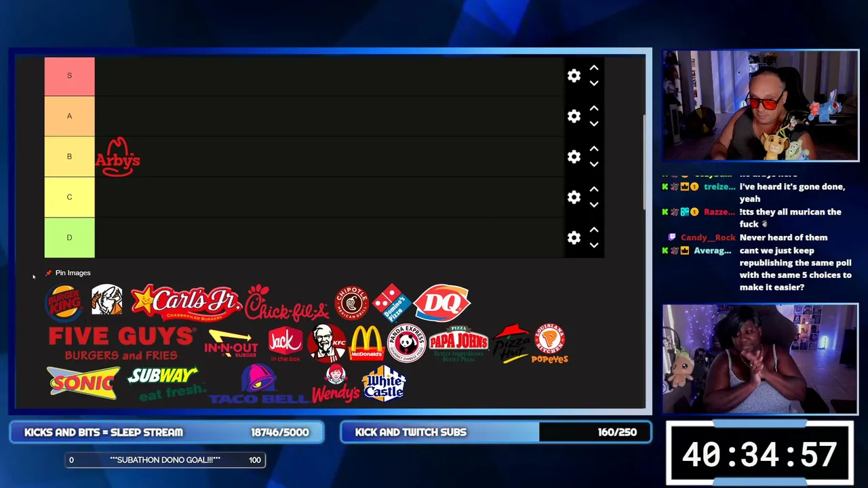The width and height of the screenshot is (868, 488).
Task: Move A tier row down
Action: (x=594, y=124)
